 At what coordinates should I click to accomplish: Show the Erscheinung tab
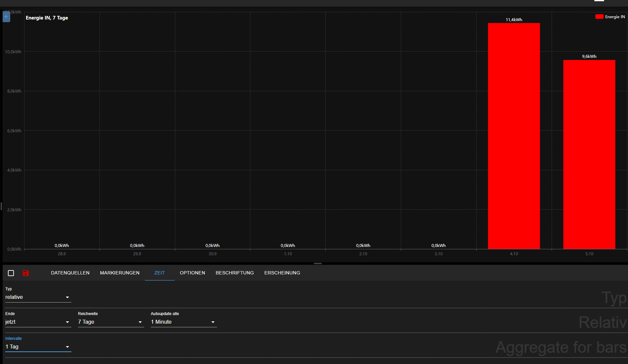[282, 273]
